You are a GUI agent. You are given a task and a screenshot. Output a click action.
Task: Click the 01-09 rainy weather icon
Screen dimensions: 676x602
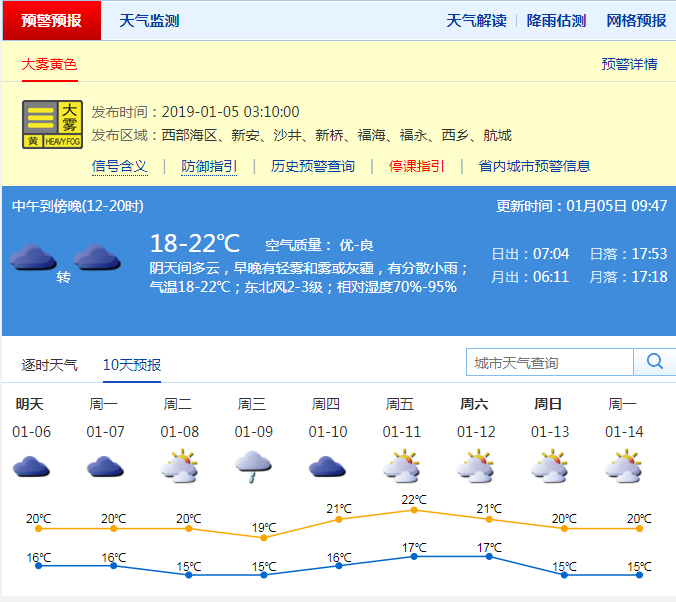click(252, 467)
